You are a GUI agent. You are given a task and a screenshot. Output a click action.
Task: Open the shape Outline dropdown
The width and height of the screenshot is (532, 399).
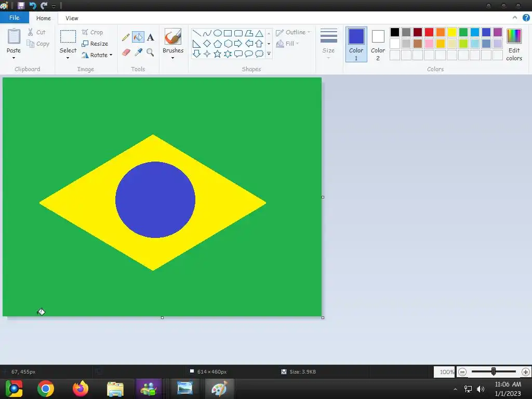(x=293, y=32)
